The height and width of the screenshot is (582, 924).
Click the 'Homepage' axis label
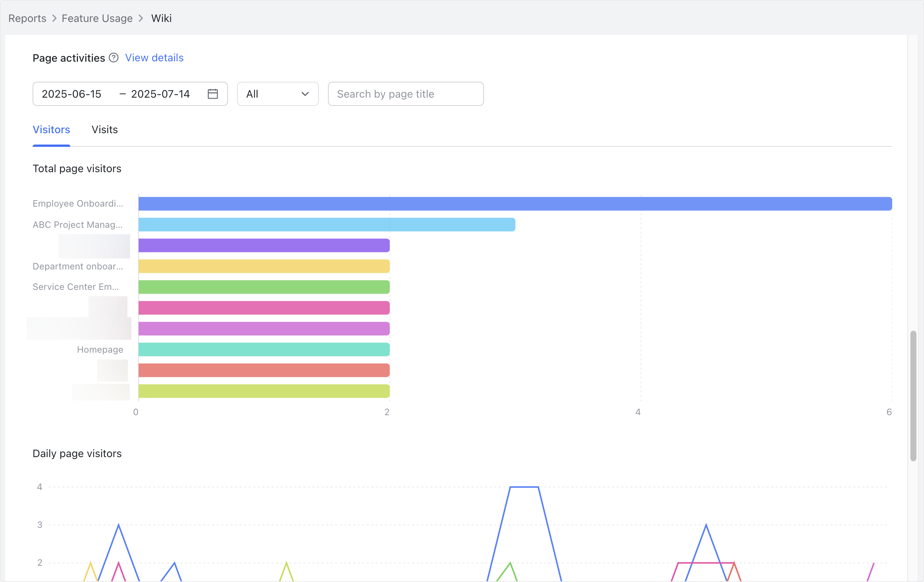click(100, 350)
